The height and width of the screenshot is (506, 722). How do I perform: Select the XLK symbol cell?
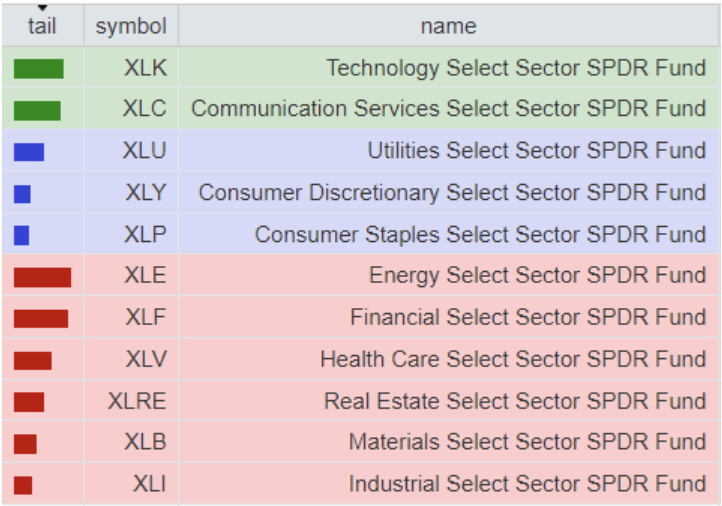click(145, 69)
